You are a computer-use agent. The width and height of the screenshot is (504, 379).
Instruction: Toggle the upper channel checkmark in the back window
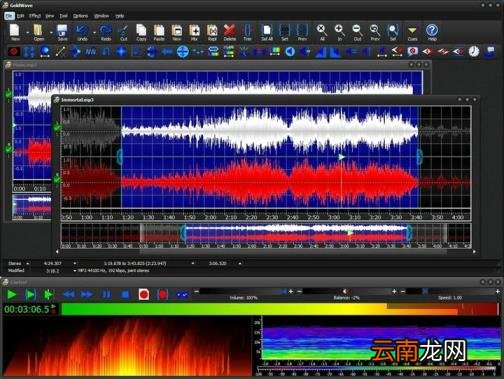pyautogui.click(x=8, y=95)
